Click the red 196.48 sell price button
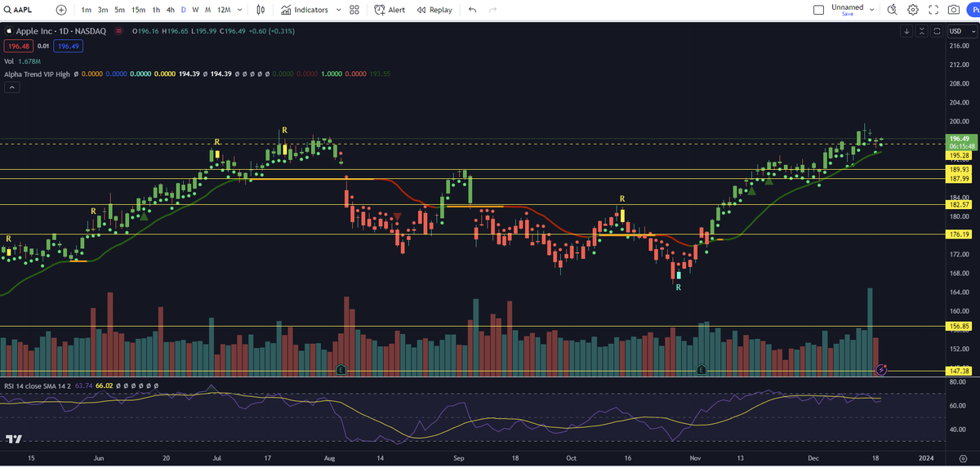Screen dimensions: 980x468 point(17,46)
